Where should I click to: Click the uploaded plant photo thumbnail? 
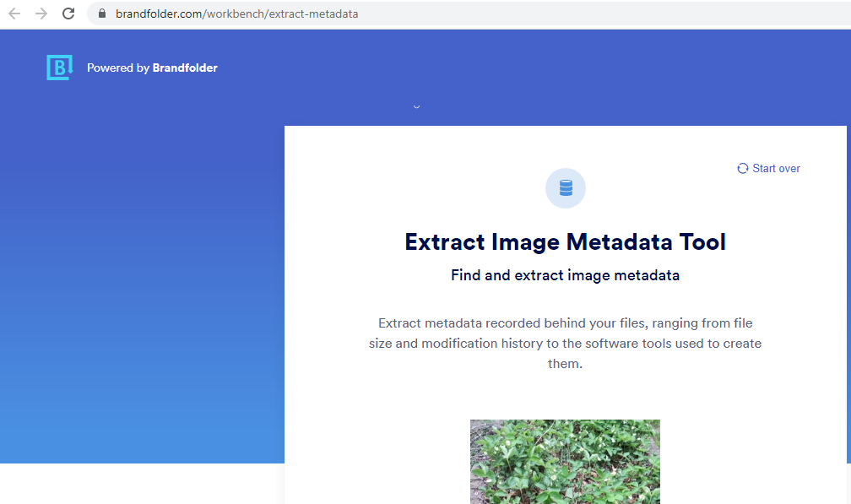[x=565, y=462]
